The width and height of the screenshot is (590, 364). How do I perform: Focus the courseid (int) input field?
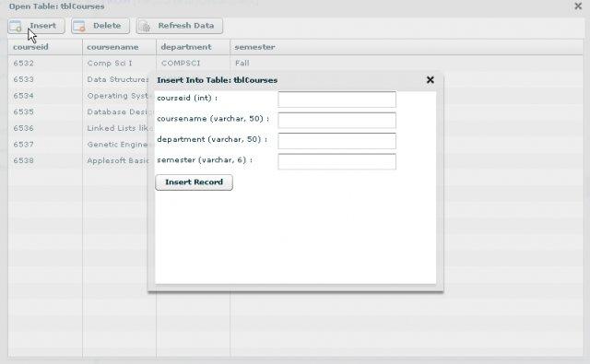click(336, 100)
